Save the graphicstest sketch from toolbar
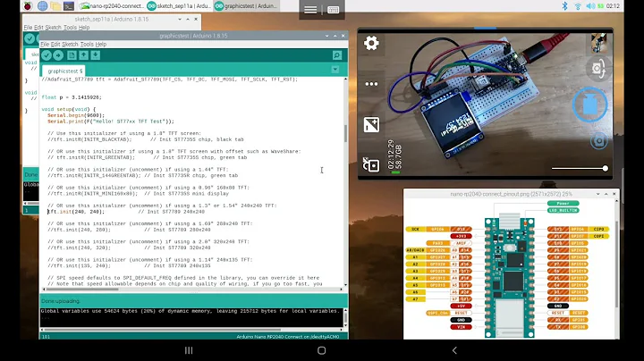The height and width of the screenshot is (361, 644). tap(96, 55)
